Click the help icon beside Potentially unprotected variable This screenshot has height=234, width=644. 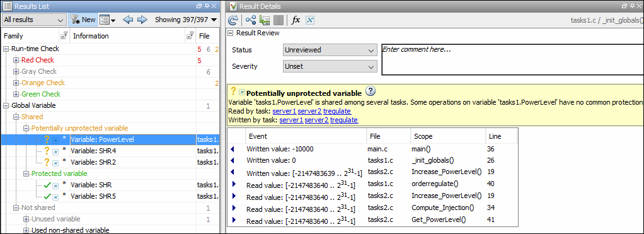click(370, 91)
